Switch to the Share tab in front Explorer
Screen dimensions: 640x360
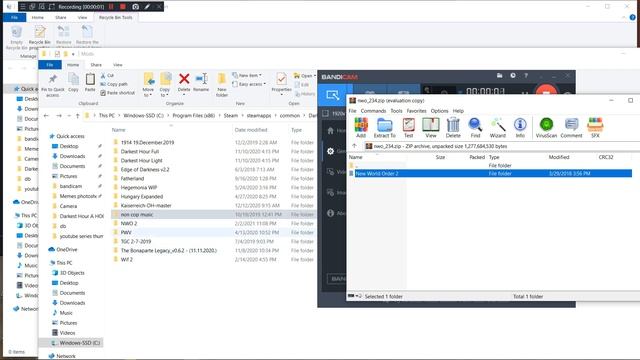click(96, 65)
